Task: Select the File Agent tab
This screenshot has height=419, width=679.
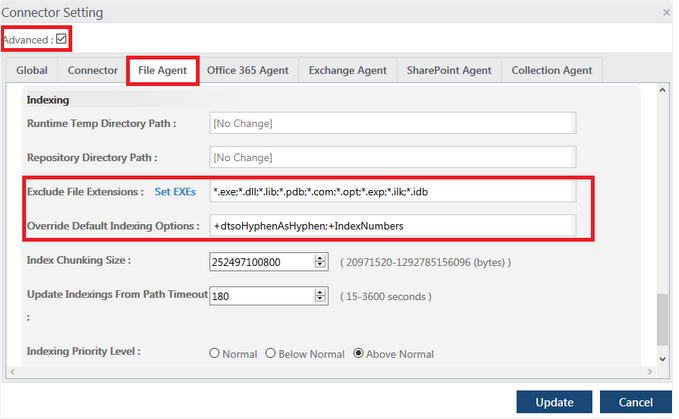Action: coord(162,71)
